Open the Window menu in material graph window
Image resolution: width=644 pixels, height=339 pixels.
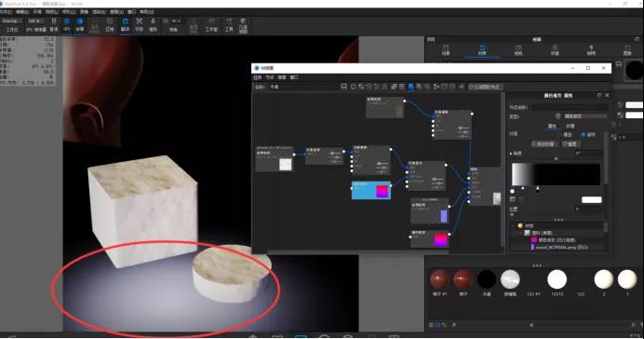[x=294, y=77]
